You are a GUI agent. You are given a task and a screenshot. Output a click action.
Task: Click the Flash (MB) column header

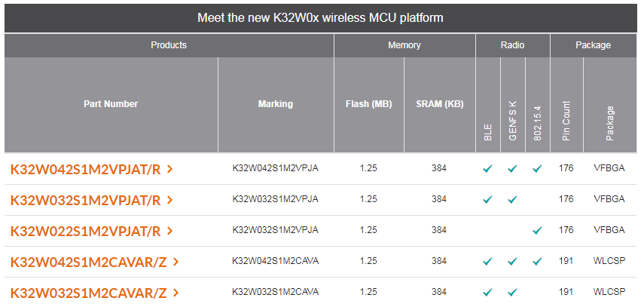point(368,104)
